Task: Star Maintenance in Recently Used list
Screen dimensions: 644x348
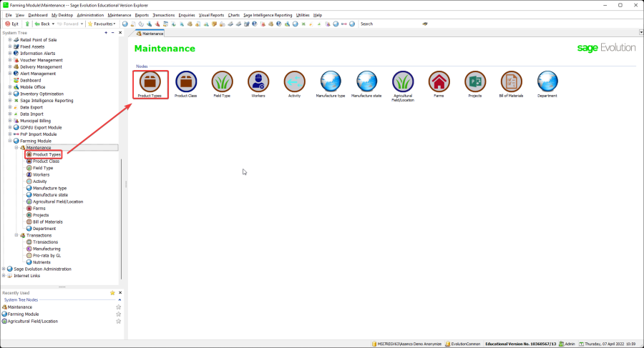Action: (119, 307)
